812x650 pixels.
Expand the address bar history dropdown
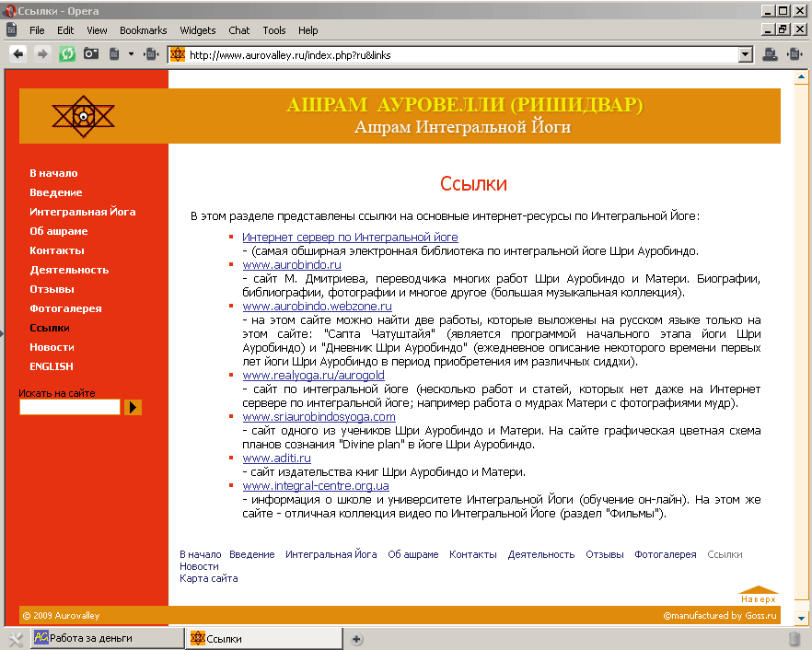click(x=746, y=55)
